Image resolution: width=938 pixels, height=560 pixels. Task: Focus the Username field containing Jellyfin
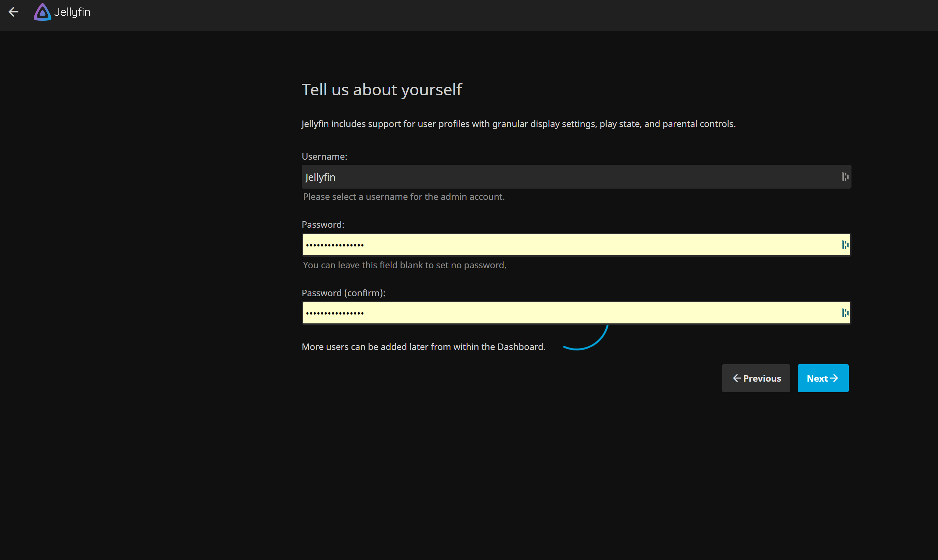click(x=566, y=177)
